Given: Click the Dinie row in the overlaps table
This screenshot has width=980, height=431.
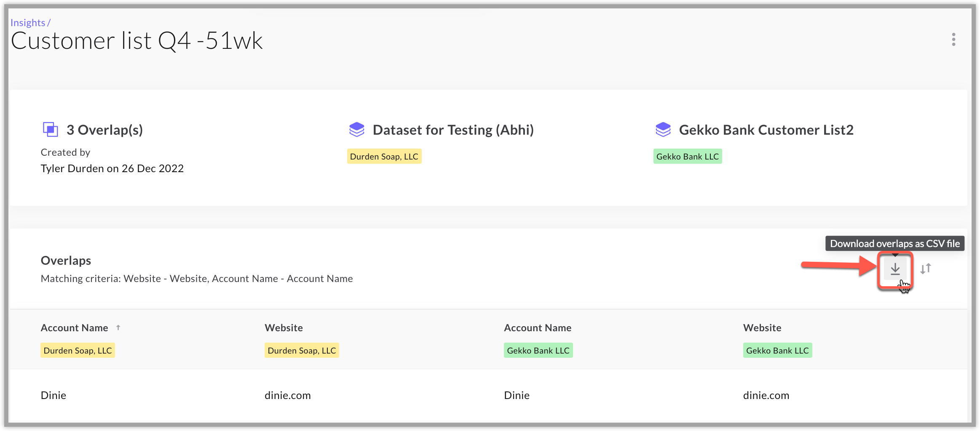Looking at the screenshot, I should click(53, 395).
